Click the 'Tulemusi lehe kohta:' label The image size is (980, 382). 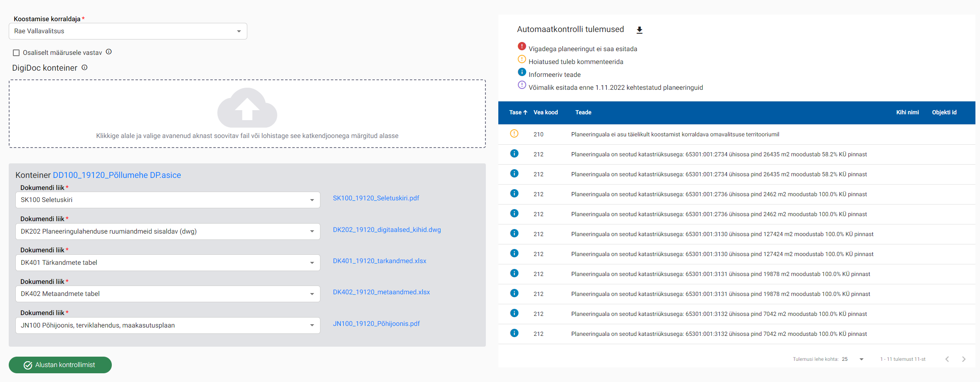click(x=815, y=359)
